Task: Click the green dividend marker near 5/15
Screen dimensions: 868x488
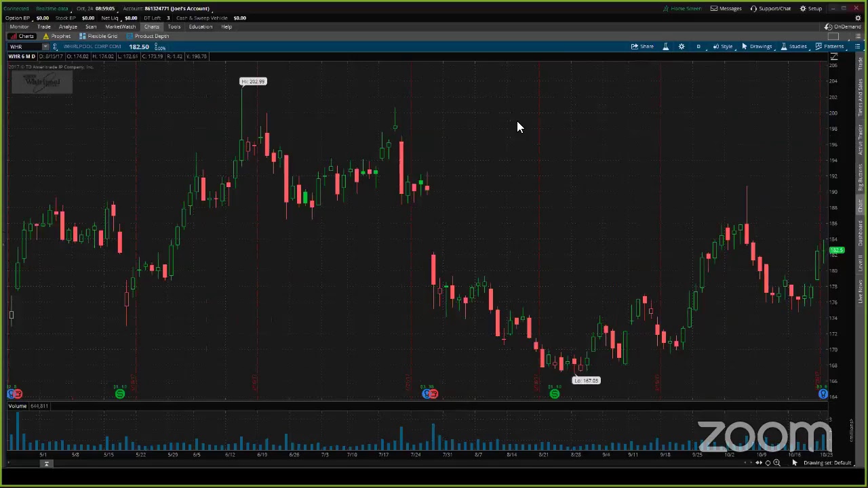Action: pyautogui.click(x=119, y=394)
